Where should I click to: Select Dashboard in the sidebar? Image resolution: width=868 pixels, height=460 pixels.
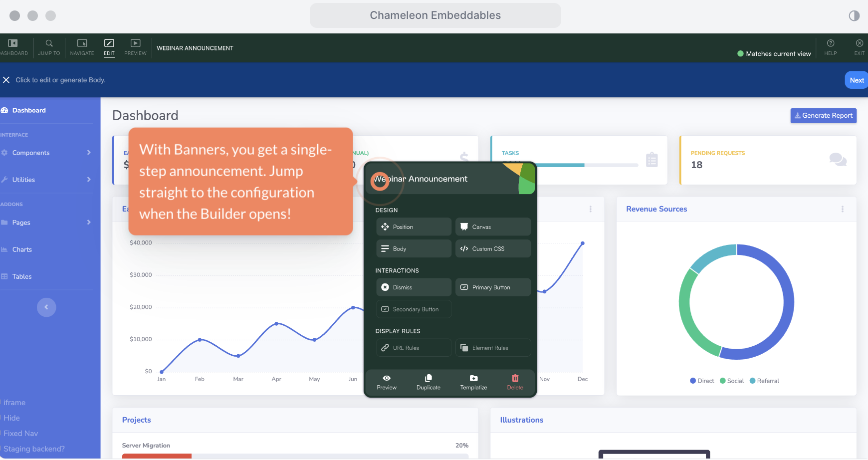29,110
